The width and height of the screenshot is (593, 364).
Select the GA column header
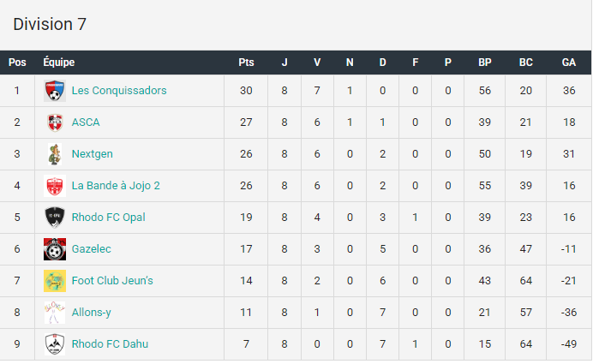click(x=569, y=63)
